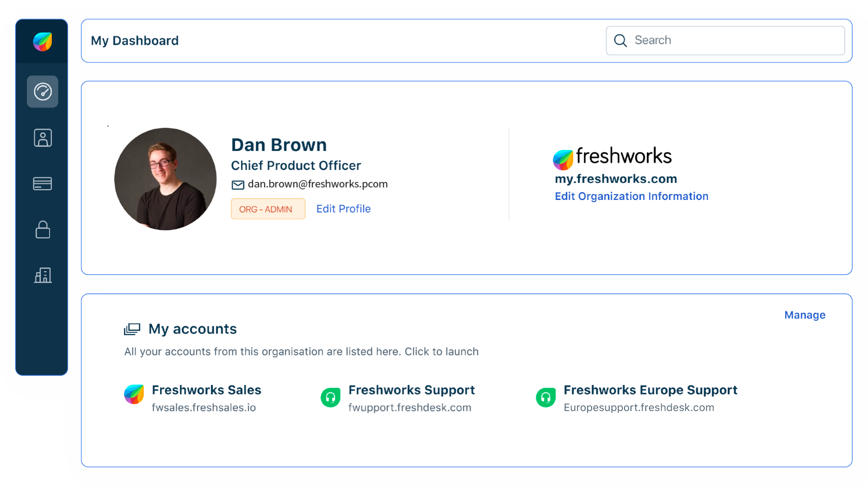Screen dimensions: 868x486
Task: Open the security lock sidebar icon
Action: [x=43, y=230]
